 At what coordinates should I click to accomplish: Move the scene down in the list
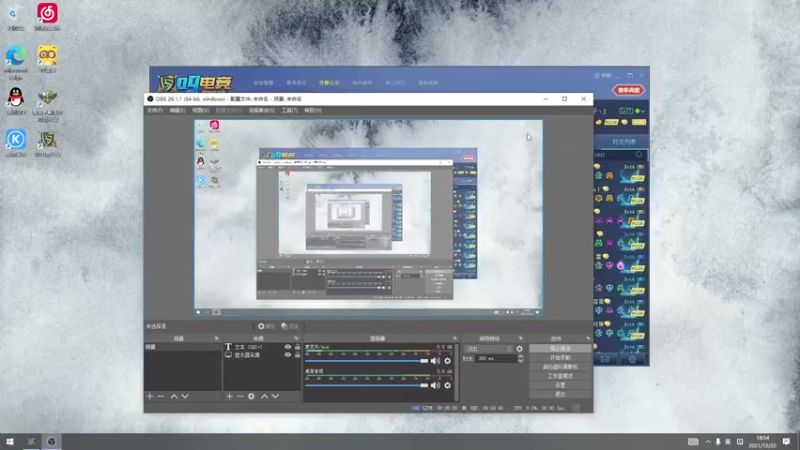(185, 396)
